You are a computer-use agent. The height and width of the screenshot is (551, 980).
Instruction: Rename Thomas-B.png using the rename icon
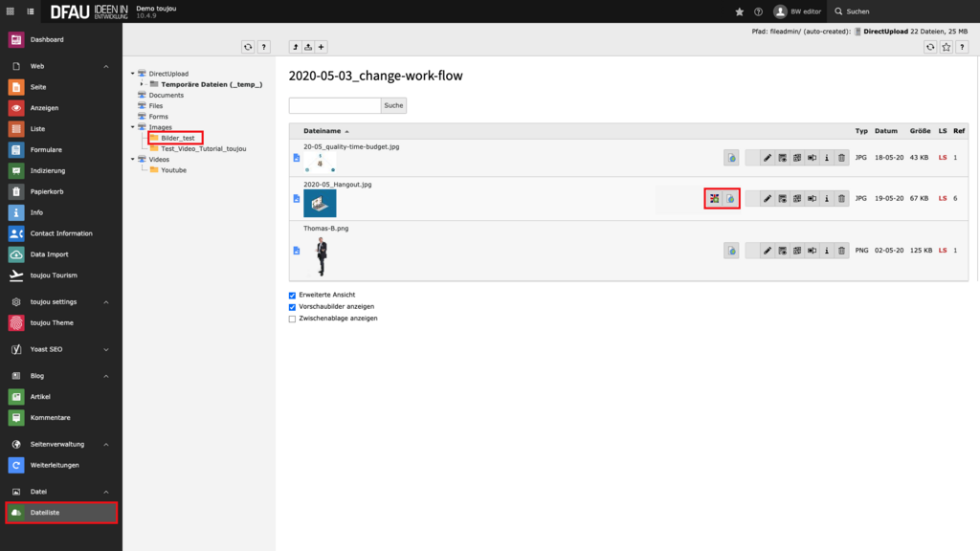812,251
